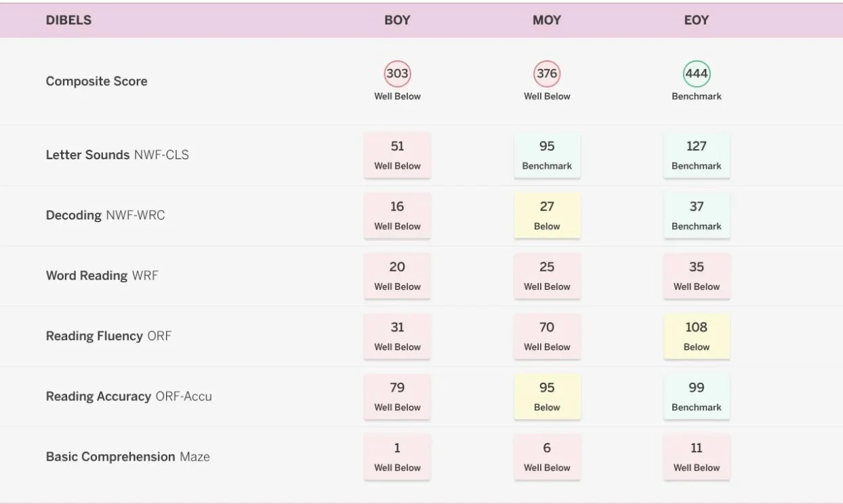Select Basic Comprehension BOY score 1 card
The width and height of the screenshot is (843, 504).
click(397, 457)
